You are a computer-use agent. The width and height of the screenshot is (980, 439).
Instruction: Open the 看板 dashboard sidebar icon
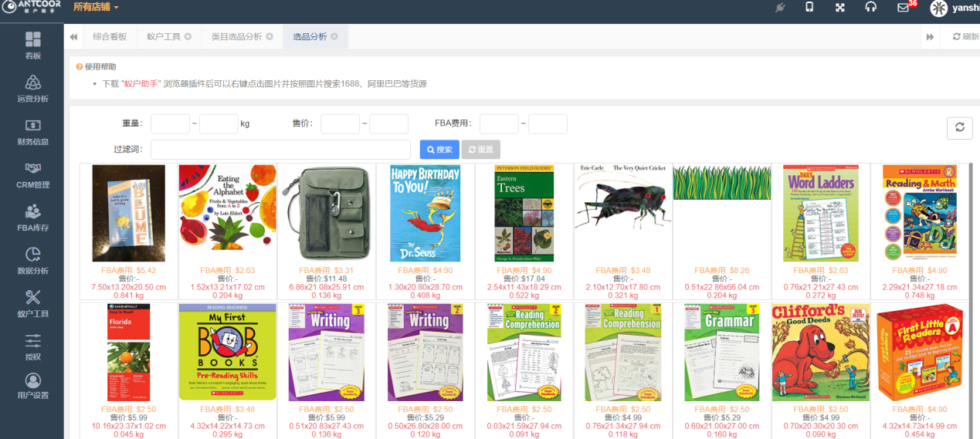(32, 45)
